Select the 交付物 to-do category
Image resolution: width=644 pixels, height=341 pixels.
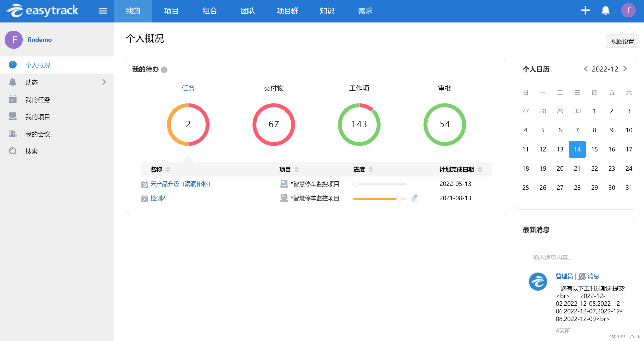274,88
